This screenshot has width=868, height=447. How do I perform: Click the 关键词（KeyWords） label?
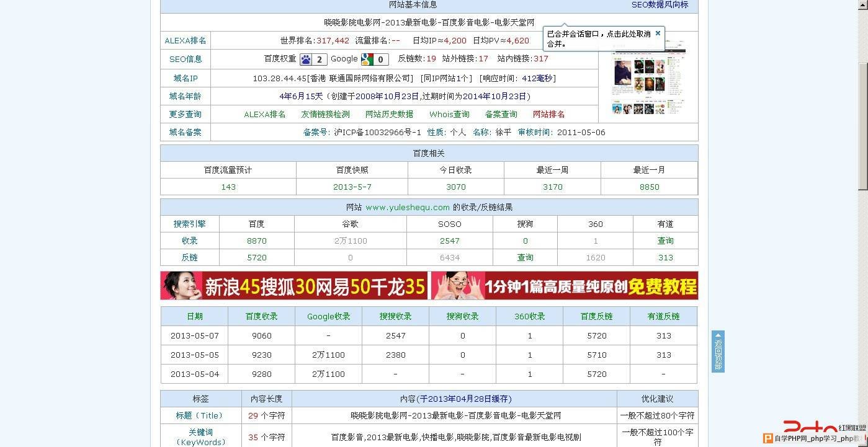201,437
